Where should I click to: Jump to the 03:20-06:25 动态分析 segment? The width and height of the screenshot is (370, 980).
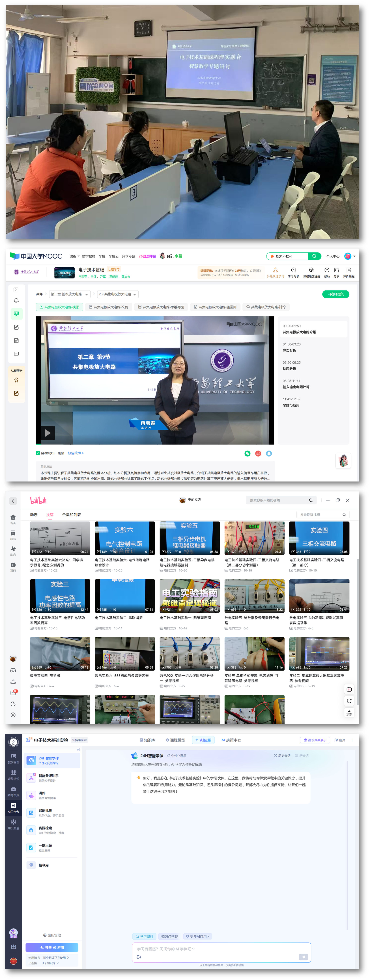292,366
